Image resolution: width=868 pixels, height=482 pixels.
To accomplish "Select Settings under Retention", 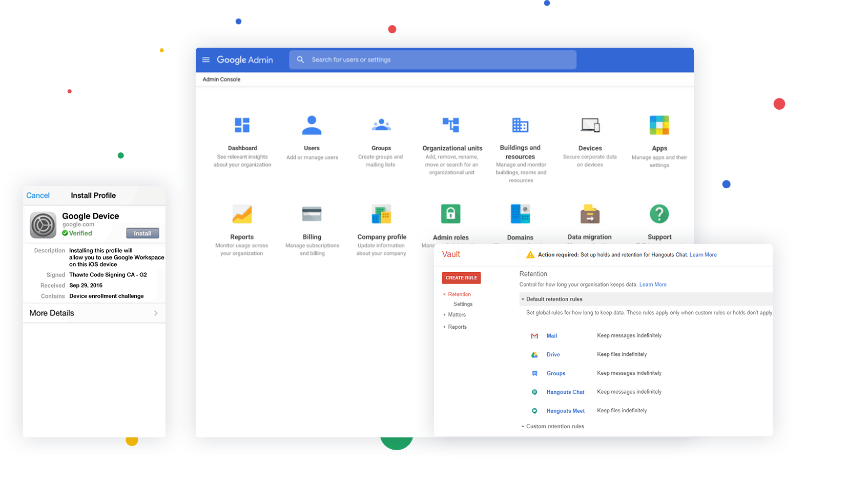I will [462, 304].
